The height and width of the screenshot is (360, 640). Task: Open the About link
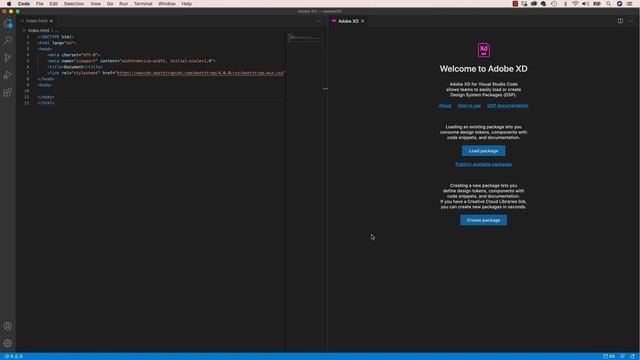point(445,106)
